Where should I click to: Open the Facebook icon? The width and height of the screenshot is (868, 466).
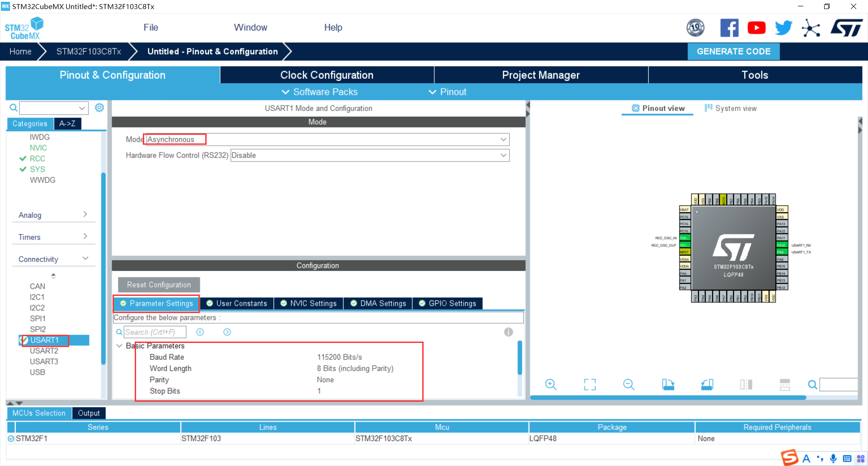click(729, 28)
